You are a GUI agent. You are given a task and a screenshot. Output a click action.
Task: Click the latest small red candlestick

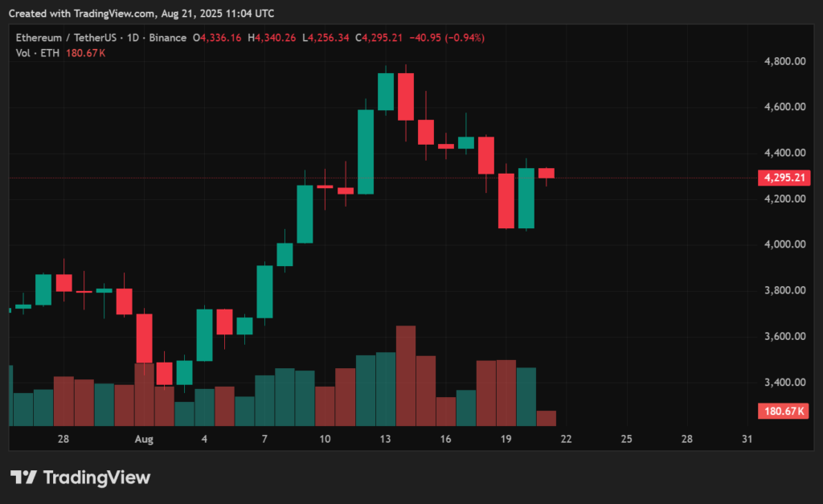547,173
